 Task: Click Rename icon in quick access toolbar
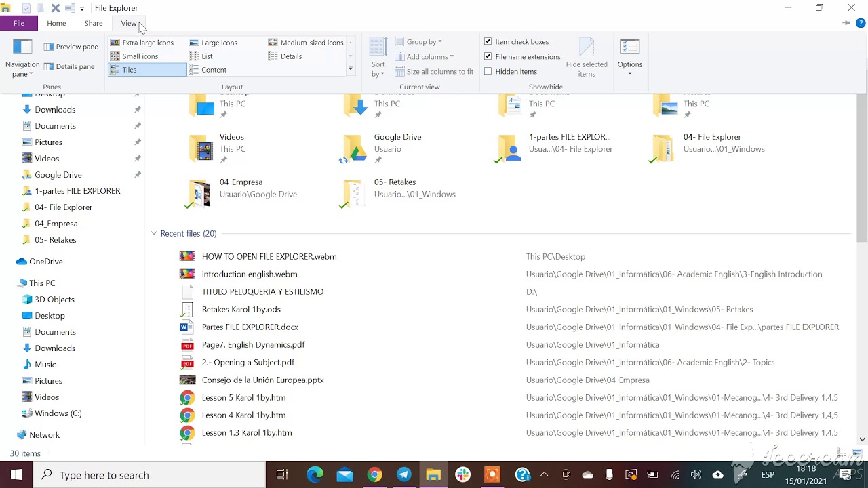70,8
